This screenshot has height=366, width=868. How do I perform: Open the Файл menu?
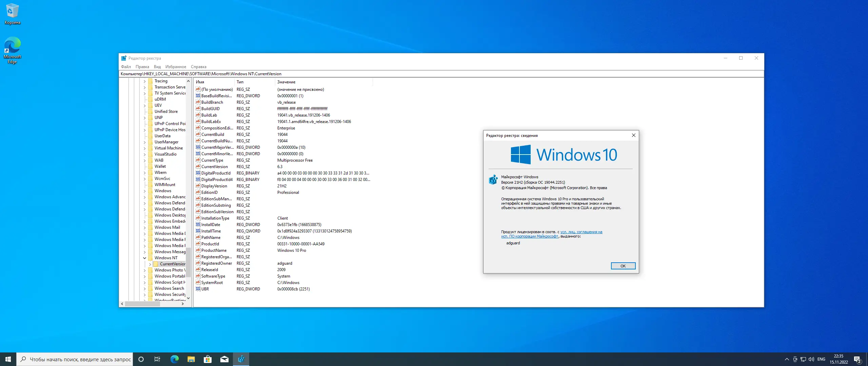[x=126, y=67]
